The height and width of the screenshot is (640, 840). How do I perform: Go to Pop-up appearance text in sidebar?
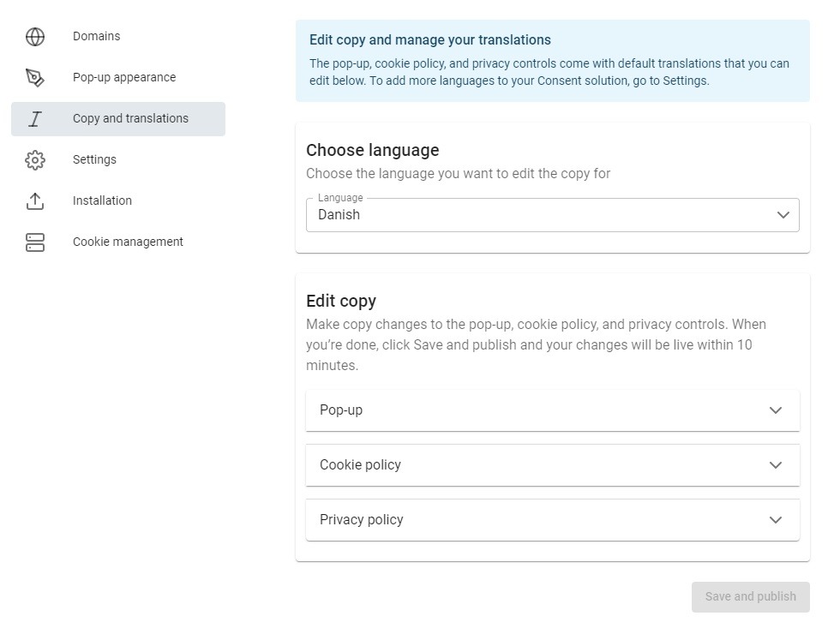point(124,78)
